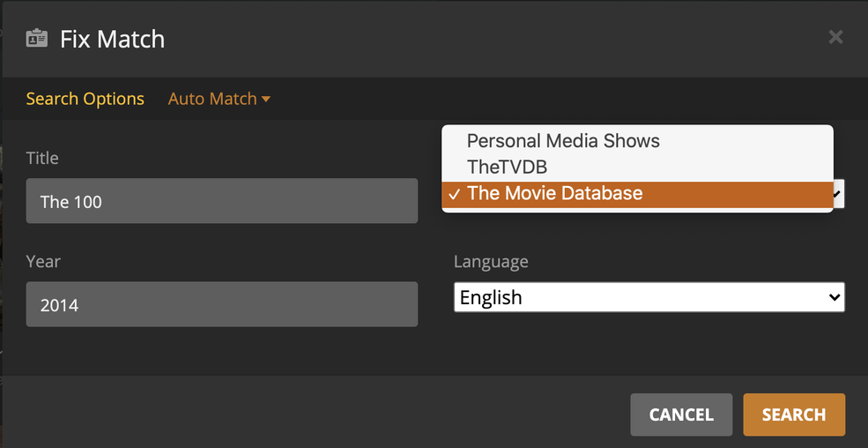The image size is (868, 448).
Task: Click the Fix Match ID card icon
Action: coord(37,39)
